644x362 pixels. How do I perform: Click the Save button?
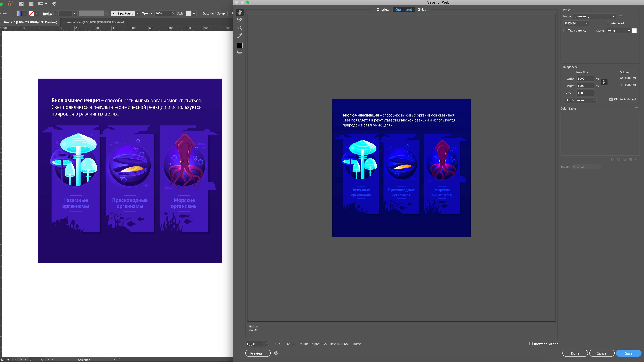(x=629, y=353)
